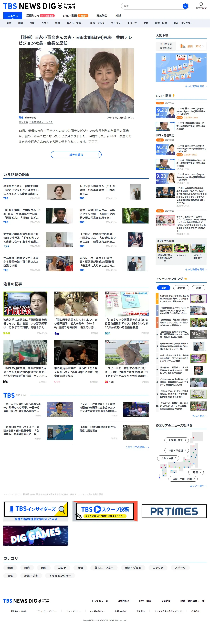The width and height of the screenshot is (210, 644).
Task: Select the 最新 ranking filter
Action: point(164,288)
